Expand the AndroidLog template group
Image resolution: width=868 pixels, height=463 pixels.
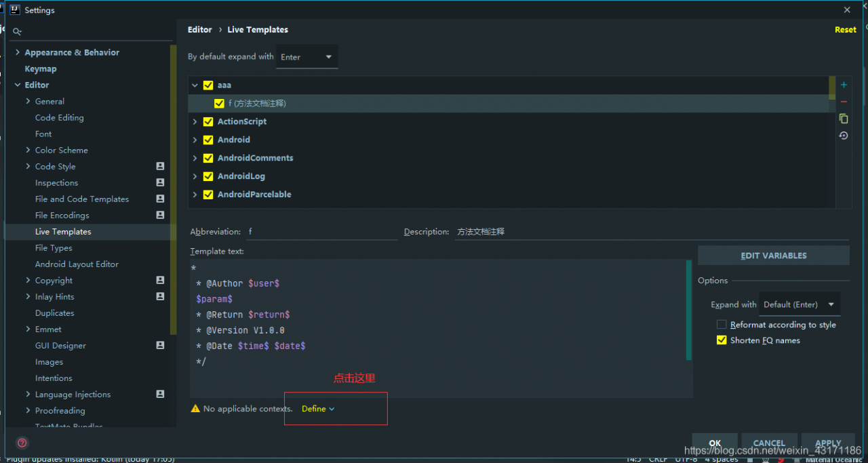click(195, 176)
